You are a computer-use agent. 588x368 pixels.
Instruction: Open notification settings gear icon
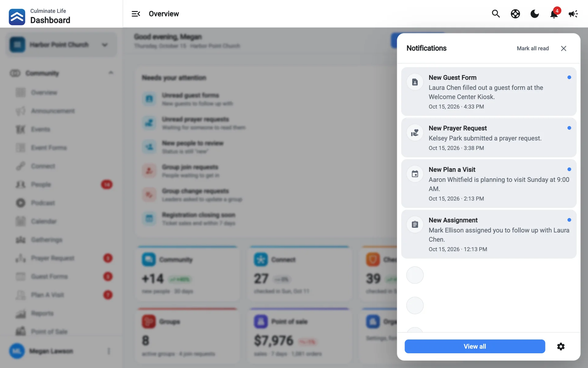[x=561, y=347]
